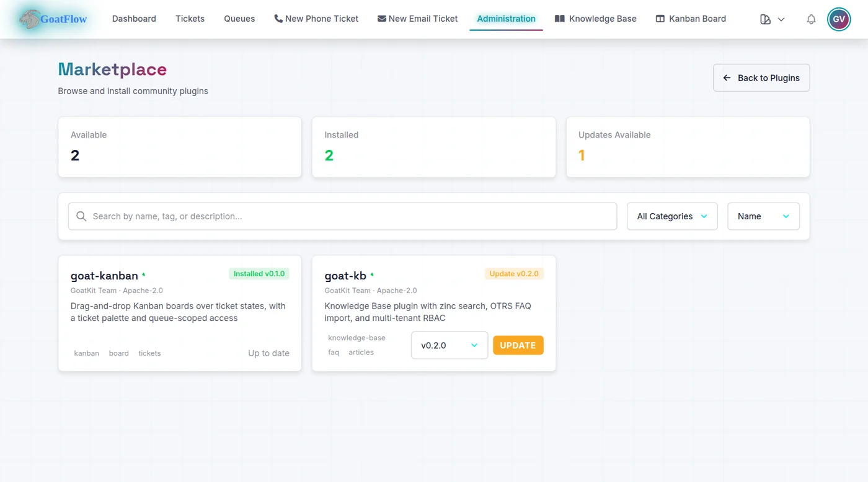Open goat-kb version v0.2.0 dropdown
The image size is (868, 482).
coord(449,345)
